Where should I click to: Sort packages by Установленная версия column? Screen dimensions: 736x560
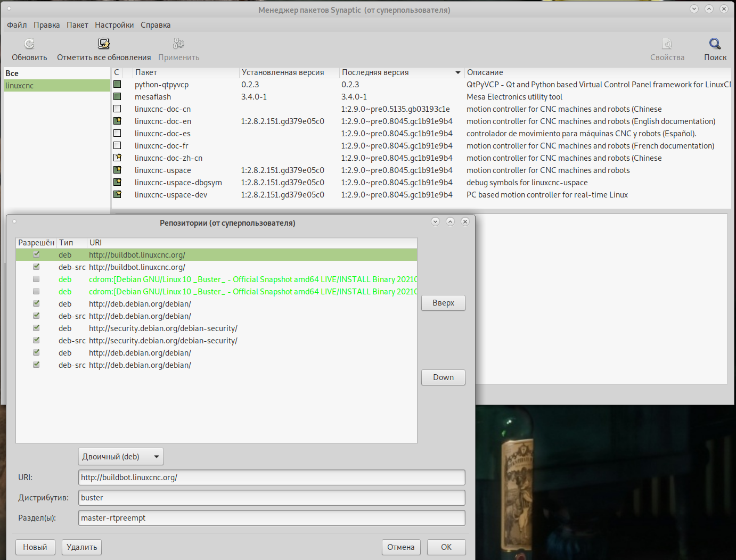pos(289,72)
